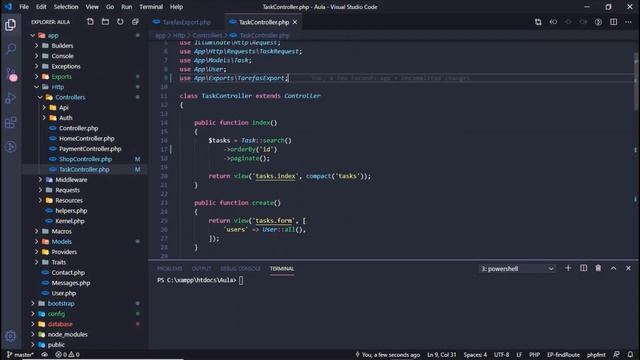
Task: Open the Run and Debug view
Action: (11, 98)
